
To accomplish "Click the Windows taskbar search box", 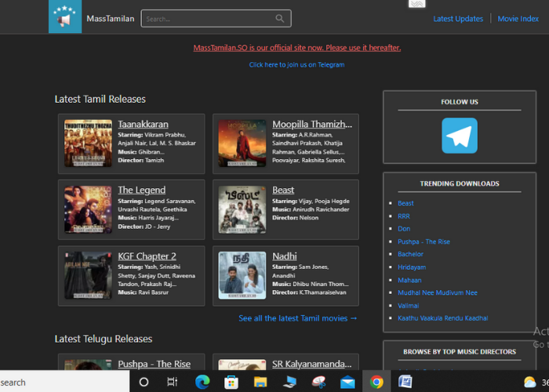I will 64,382.
